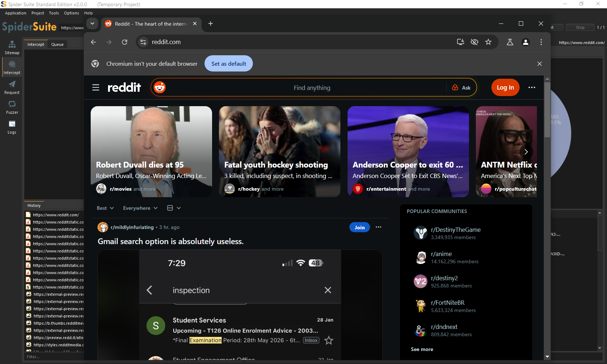Image resolution: width=607 pixels, height=364 pixels.
Task: Select the Request tool icon
Action: click(12, 87)
